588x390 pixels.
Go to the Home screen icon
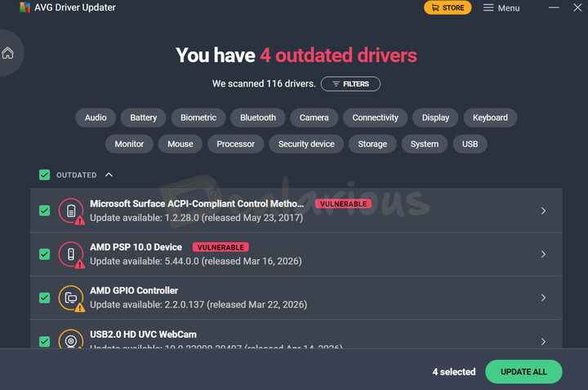click(7, 53)
